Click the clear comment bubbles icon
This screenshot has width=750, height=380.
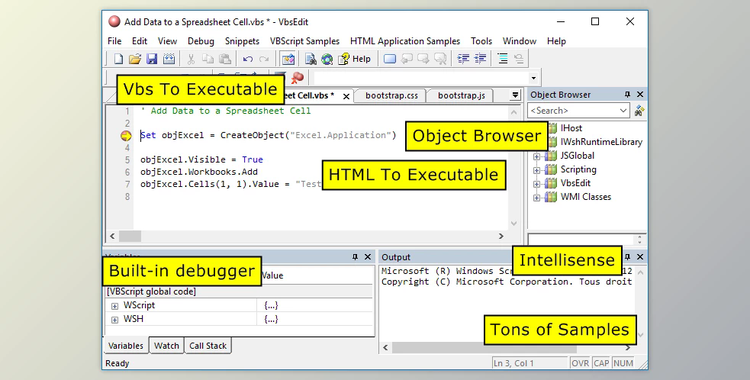click(440, 59)
